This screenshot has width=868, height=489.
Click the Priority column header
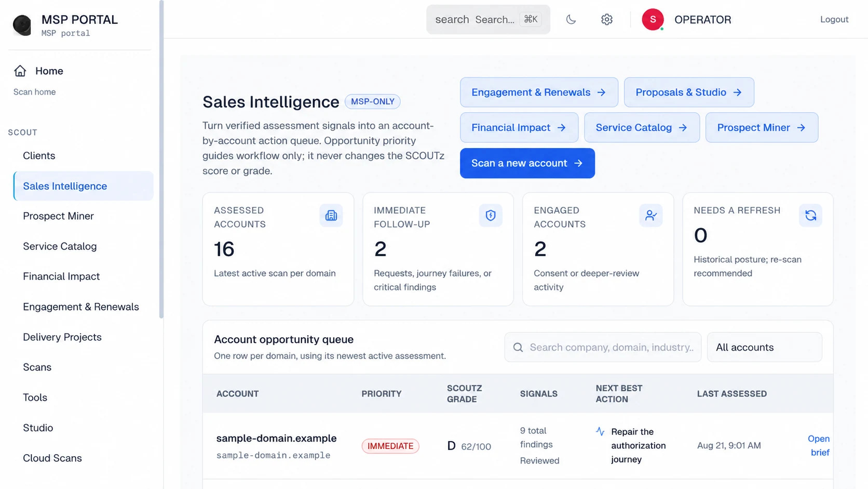[x=382, y=393]
